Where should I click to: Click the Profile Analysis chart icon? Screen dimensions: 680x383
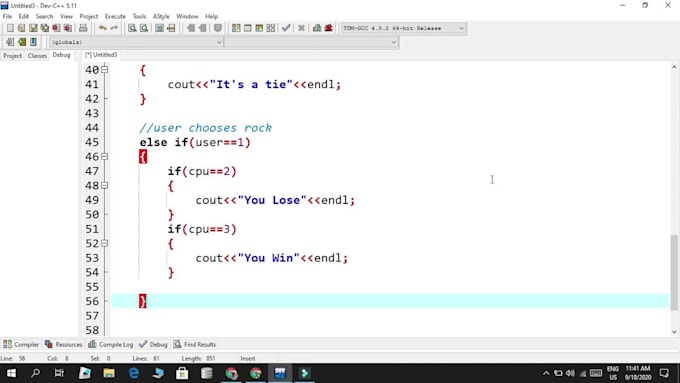click(317, 28)
